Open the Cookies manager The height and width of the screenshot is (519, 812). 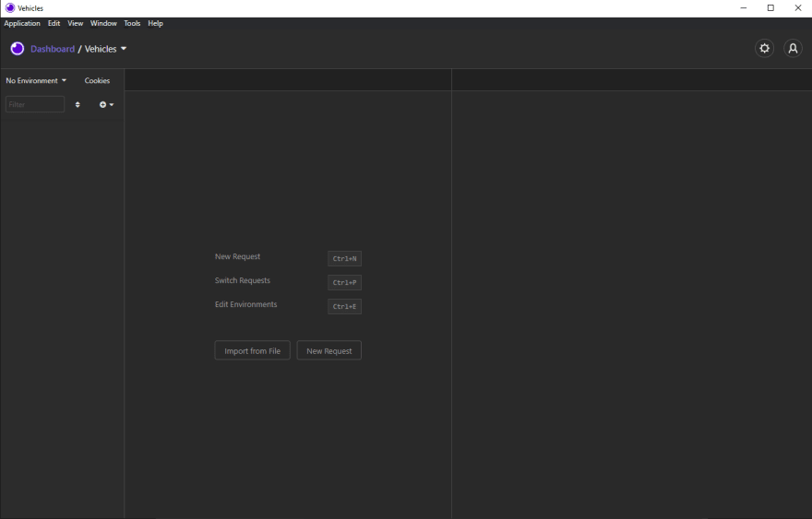point(98,81)
